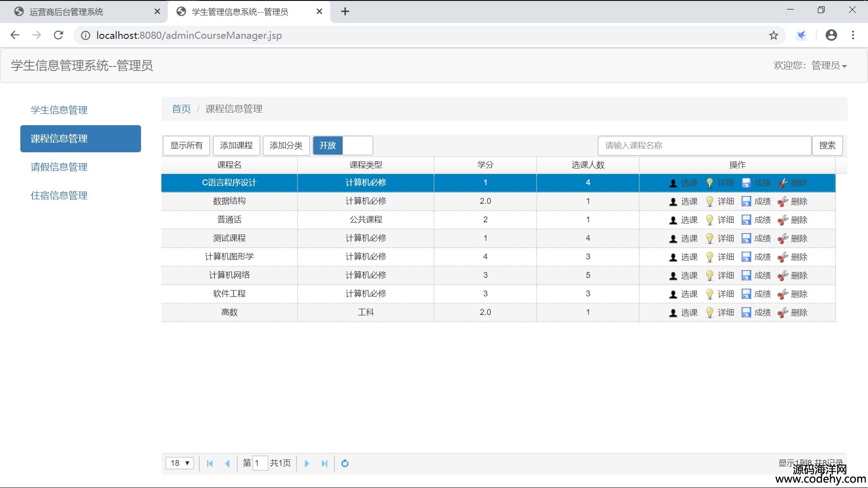
Task: Click the page number input field
Action: pyautogui.click(x=260, y=463)
